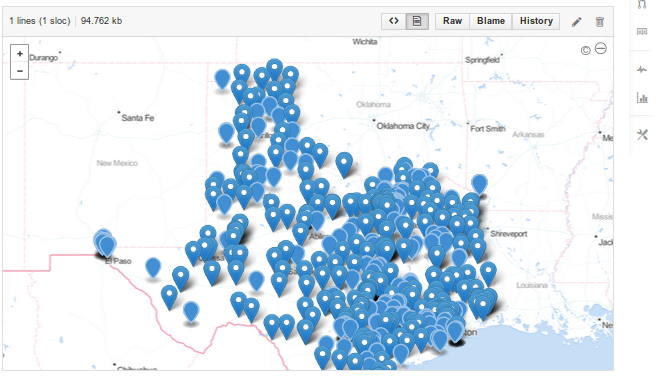Viewport: 658px width, 377px height.
Task: Click the map copyright attribution icon
Action: point(585,51)
